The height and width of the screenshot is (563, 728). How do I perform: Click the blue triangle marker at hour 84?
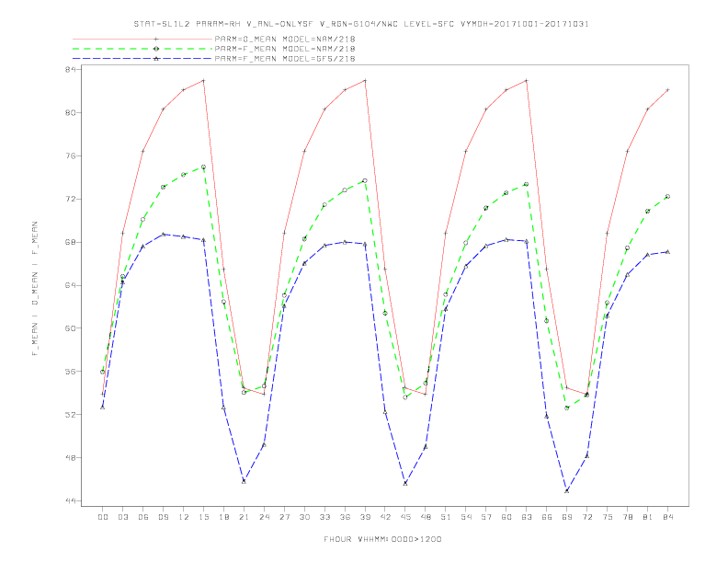[667, 252]
